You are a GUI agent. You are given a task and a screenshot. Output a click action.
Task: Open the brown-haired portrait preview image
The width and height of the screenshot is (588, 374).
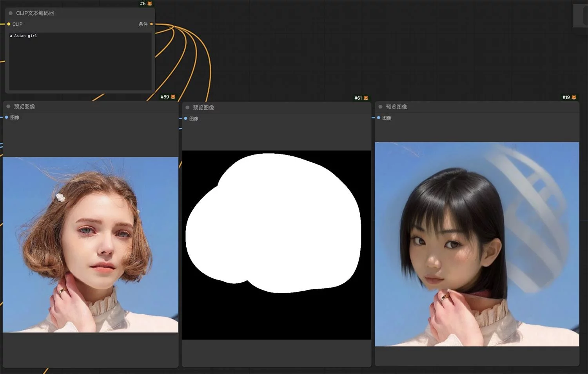[91, 245]
